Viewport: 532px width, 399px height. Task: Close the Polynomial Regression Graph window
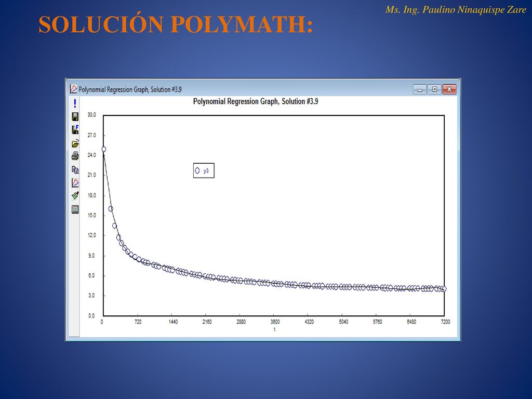(x=449, y=89)
